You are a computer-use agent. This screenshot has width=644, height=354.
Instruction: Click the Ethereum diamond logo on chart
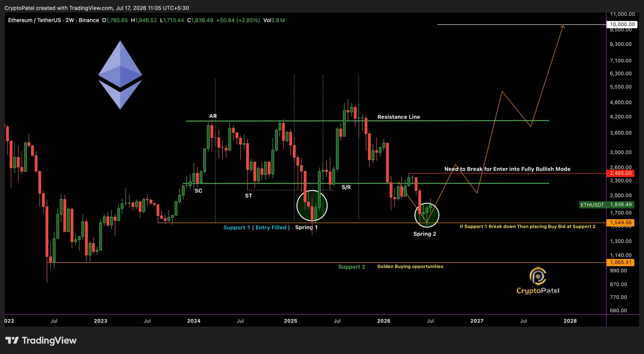click(120, 75)
